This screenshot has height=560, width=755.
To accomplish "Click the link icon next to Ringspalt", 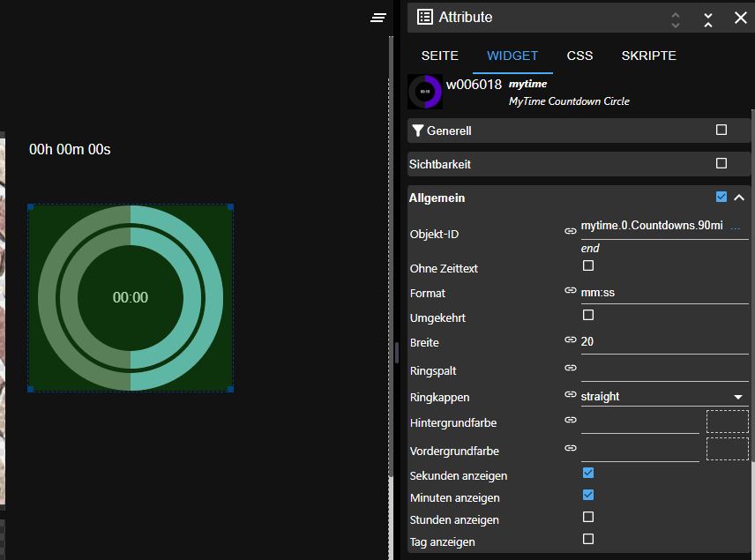I will tap(571, 369).
